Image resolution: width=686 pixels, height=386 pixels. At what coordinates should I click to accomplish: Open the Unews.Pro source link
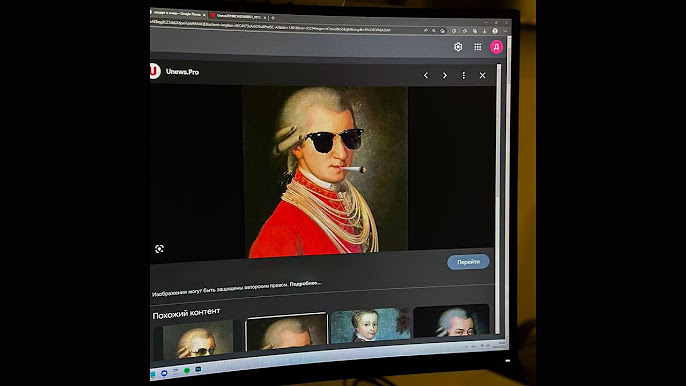[x=182, y=72]
